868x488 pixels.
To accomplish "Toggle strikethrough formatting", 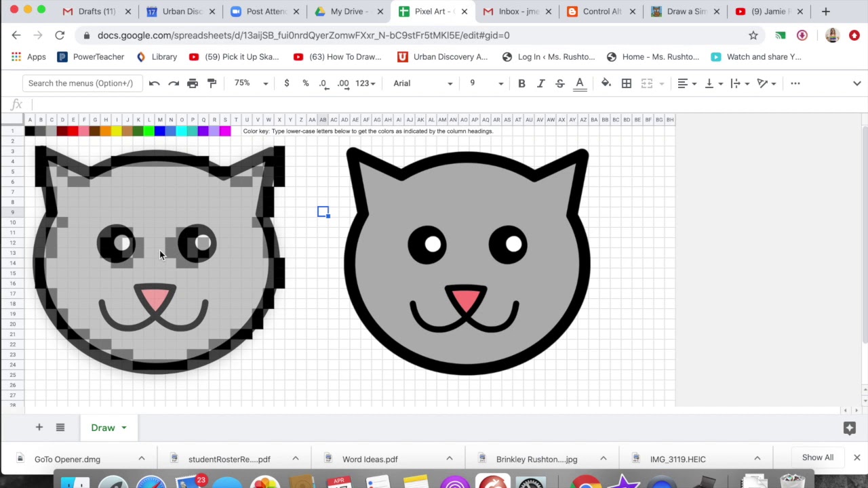I will (x=559, y=83).
